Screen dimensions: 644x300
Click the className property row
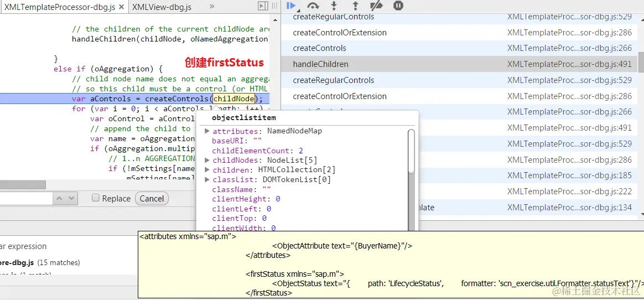click(241, 189)
